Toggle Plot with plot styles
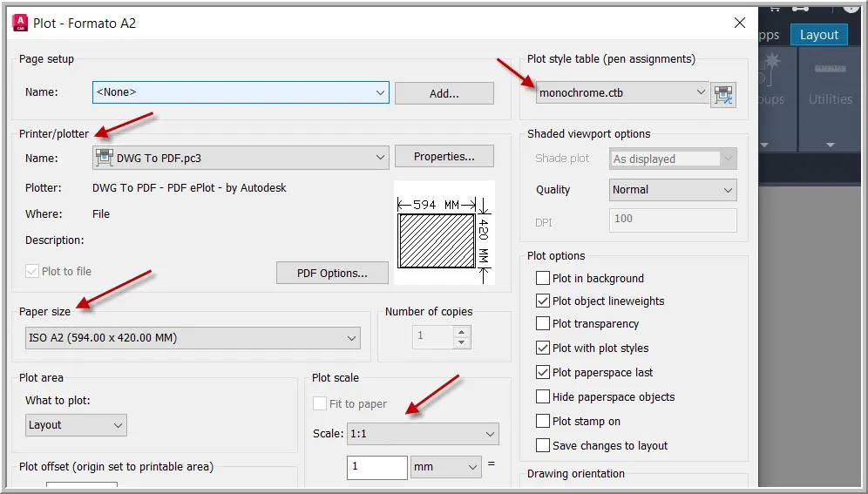Image resolution: width=868 pixels, height=494 pixels. point(543,348)
